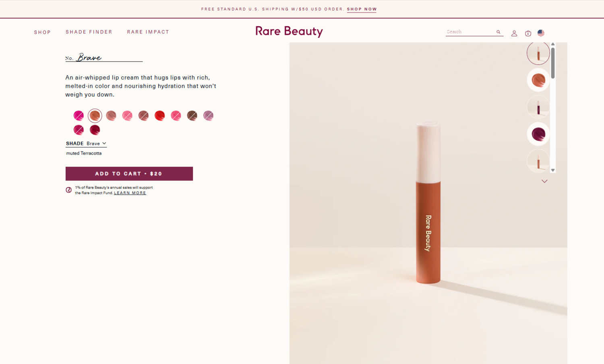Open the SHADE FINDER menu item

[x=89, y=32]
